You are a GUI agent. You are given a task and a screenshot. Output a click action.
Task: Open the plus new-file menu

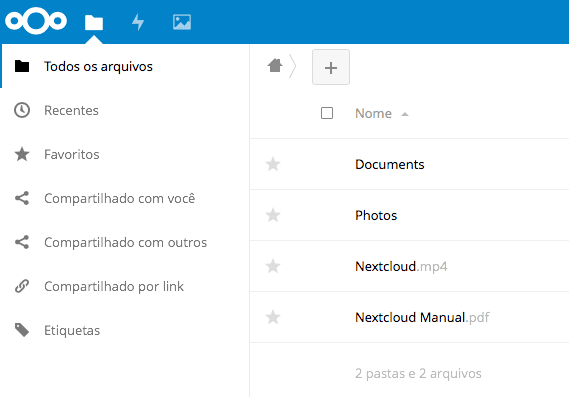pyautogui.click(x=331, y=67)
